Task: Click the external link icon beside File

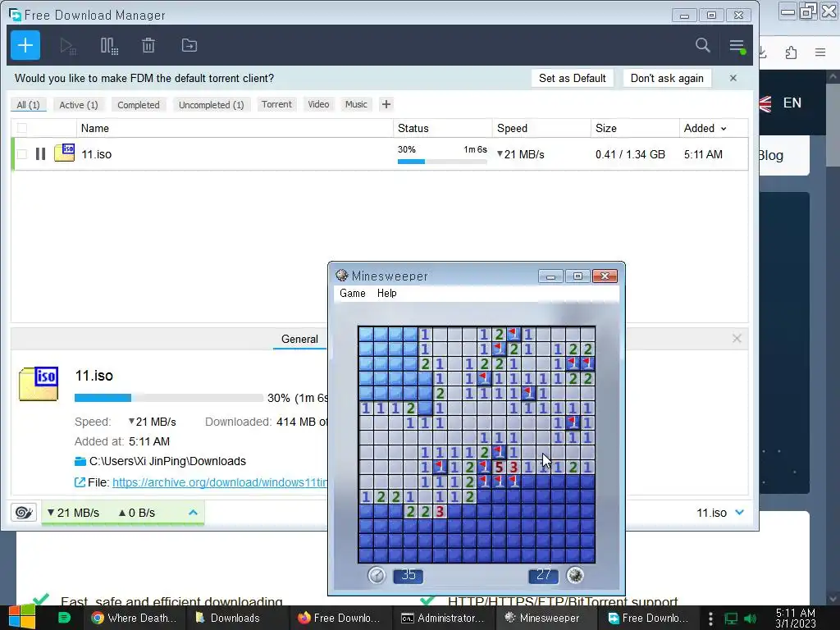Action: coord(80,482)
